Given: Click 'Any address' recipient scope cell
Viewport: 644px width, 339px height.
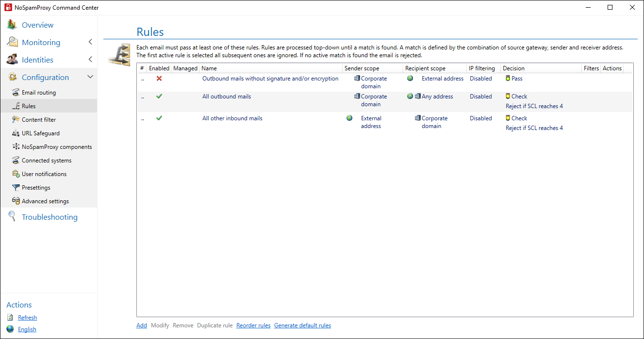Looking at the screenshot, I should (437, 97).
